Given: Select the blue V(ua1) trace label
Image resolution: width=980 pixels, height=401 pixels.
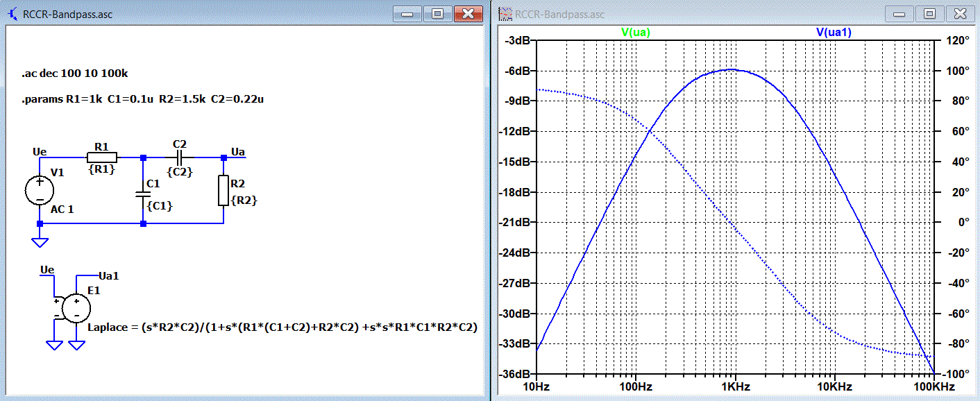Looking at the screenshot, I should tap(834, 32).
